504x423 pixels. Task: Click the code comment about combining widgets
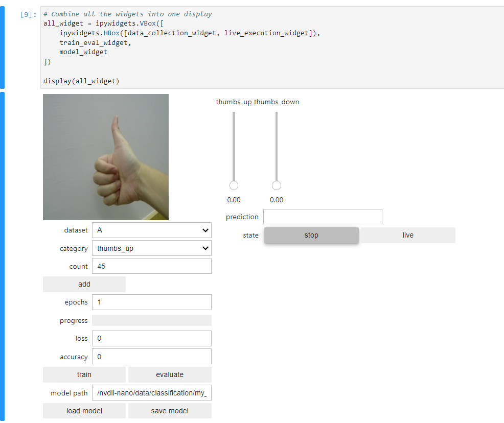(128, 14)
